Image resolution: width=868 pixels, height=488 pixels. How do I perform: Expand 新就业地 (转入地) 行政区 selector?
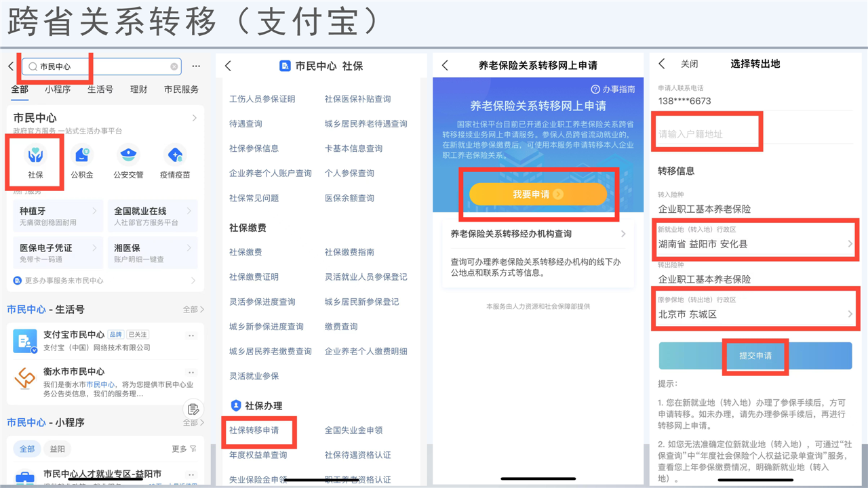click(754, 244)
